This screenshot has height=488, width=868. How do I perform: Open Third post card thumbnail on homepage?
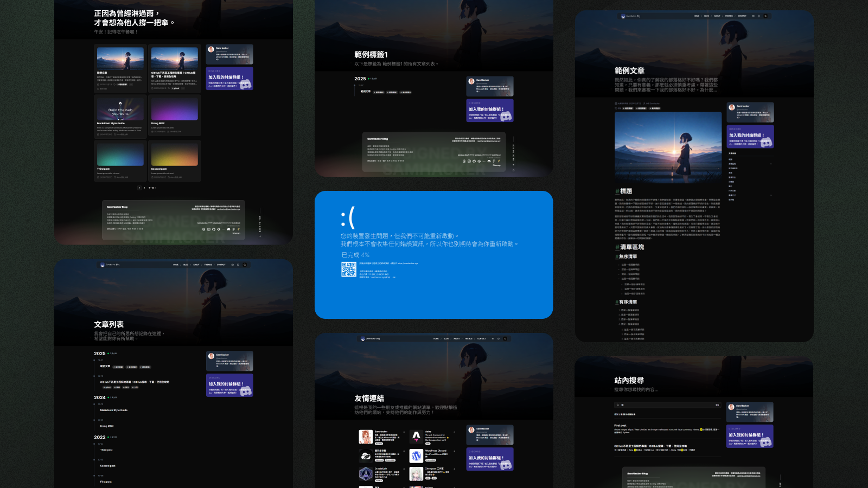(x=120, y=154)
